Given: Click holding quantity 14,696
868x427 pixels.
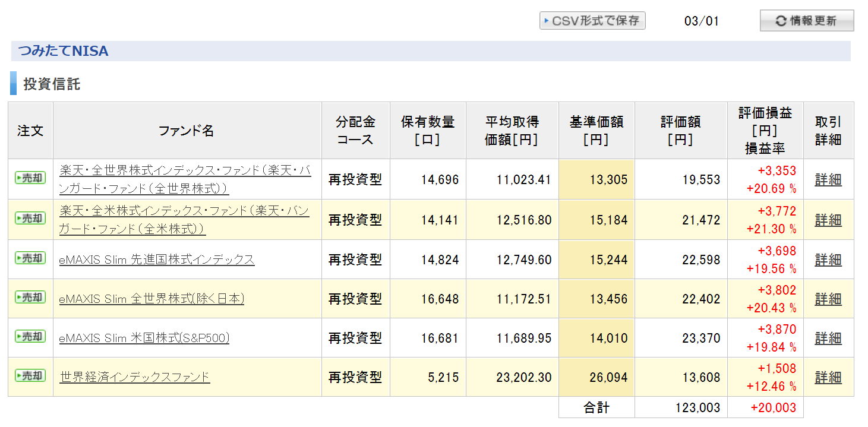Looking at the screenshot, I should click(440, 180).
